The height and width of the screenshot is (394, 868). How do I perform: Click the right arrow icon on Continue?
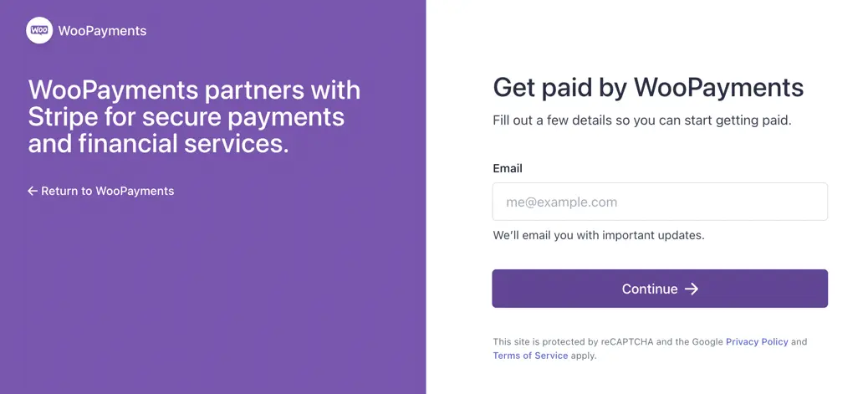tap(692, 289)
